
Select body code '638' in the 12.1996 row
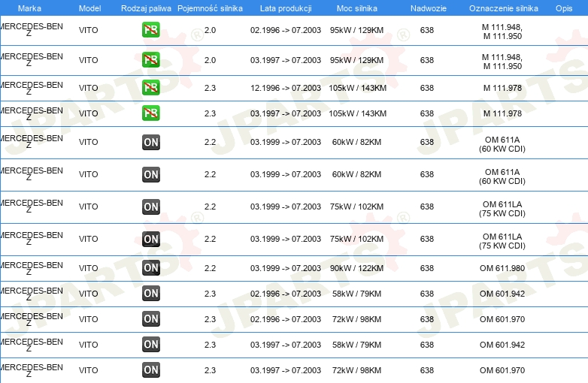[427, 88]
